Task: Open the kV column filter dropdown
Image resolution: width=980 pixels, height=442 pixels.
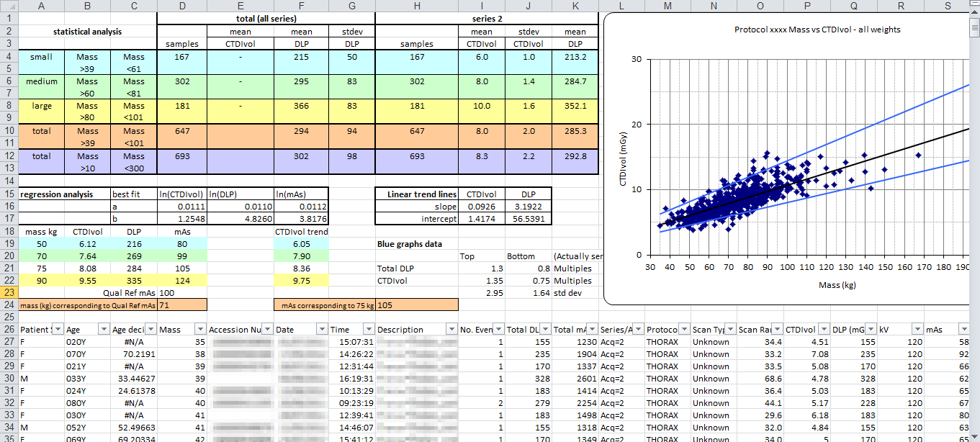Action: click(915, 329)
